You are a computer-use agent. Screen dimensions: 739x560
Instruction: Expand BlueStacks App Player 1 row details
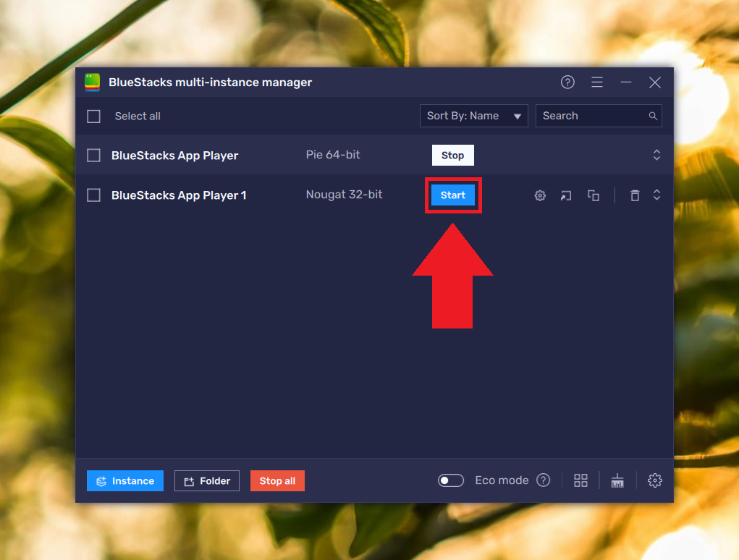click(656, 195)
